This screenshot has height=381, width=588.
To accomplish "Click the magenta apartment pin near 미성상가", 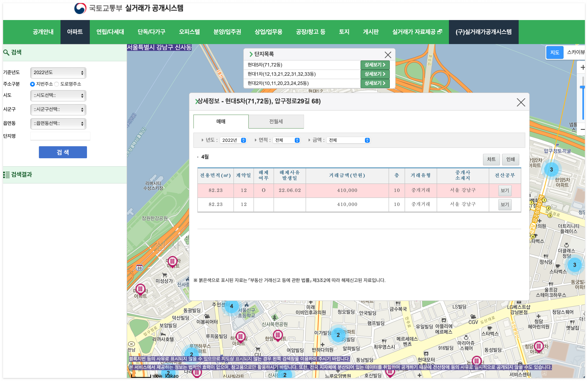I will click(x=172, y=261).
